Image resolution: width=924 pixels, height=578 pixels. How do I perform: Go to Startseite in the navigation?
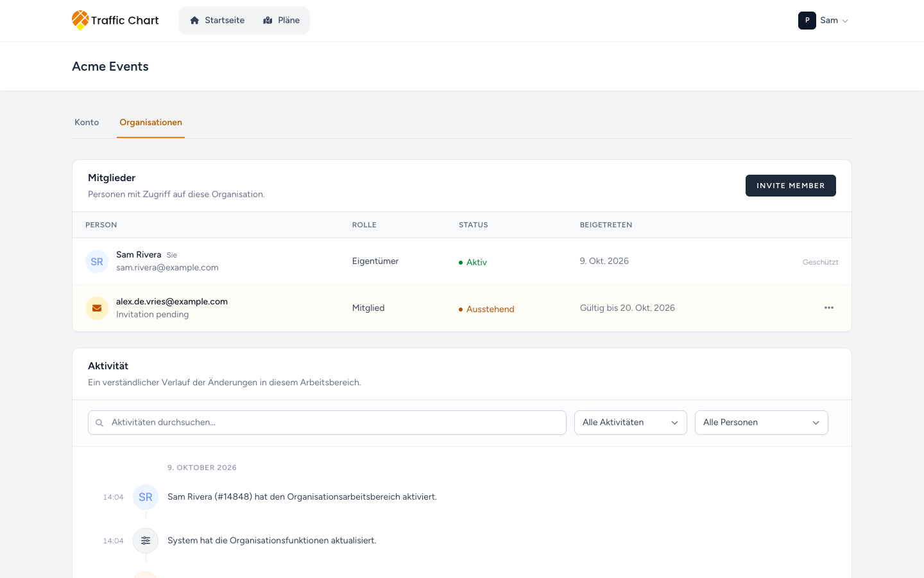coord(217,21)
